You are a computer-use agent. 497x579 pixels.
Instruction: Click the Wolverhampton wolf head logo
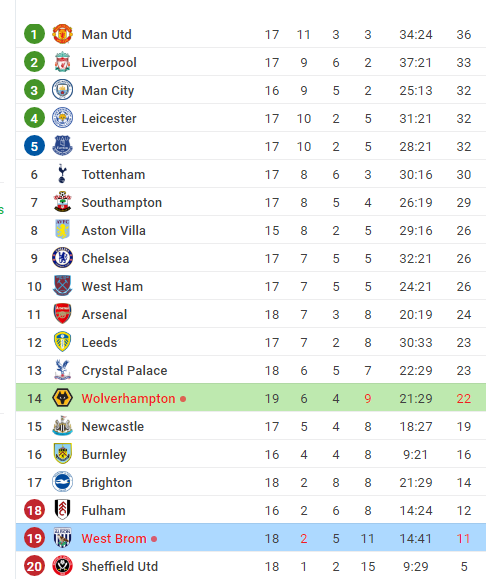pyautogui.click(x=62, y=398)
